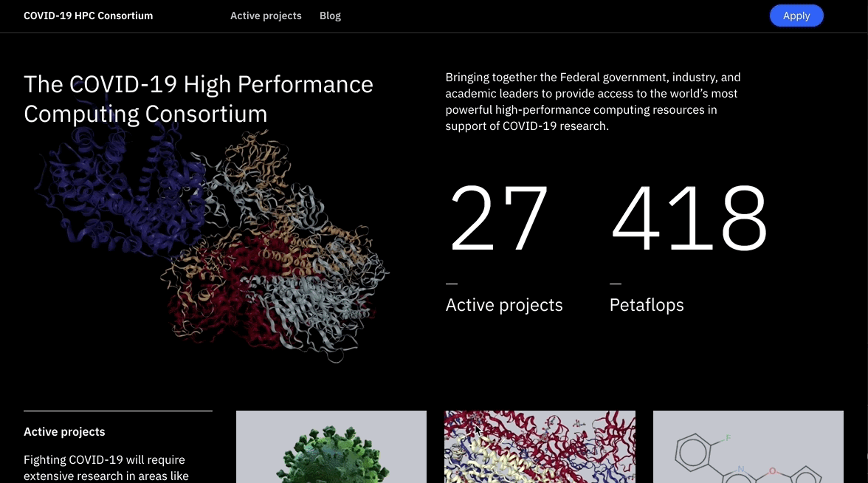Open the chemical structure diagram thumbnail
The image size is (868, 483).
[748, 446]
